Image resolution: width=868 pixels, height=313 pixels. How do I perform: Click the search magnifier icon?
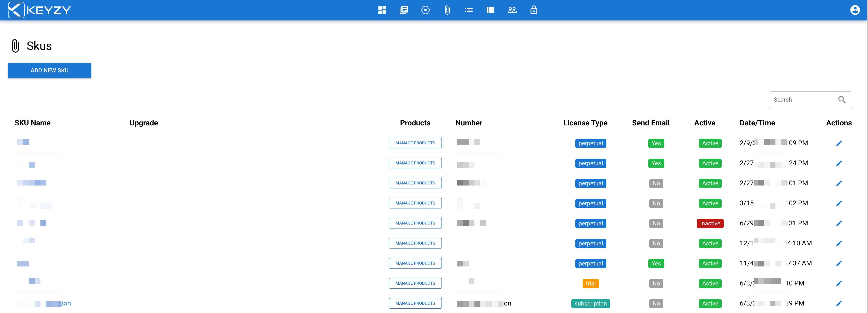pyautogui.click(x=842, y=100)
